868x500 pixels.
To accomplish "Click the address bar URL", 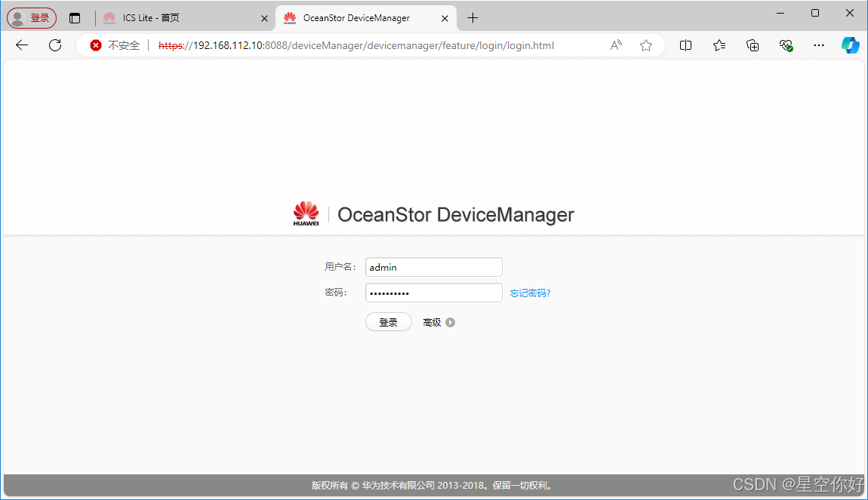I will 356,45.
